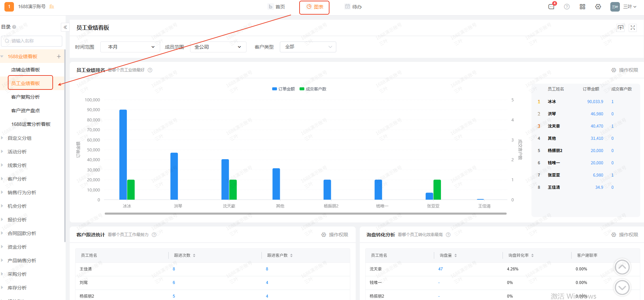The width and height of the screenshot is (644, 300).
Task: Open 沈天豪's 询盘量 value 47
Action: (440, 269)
